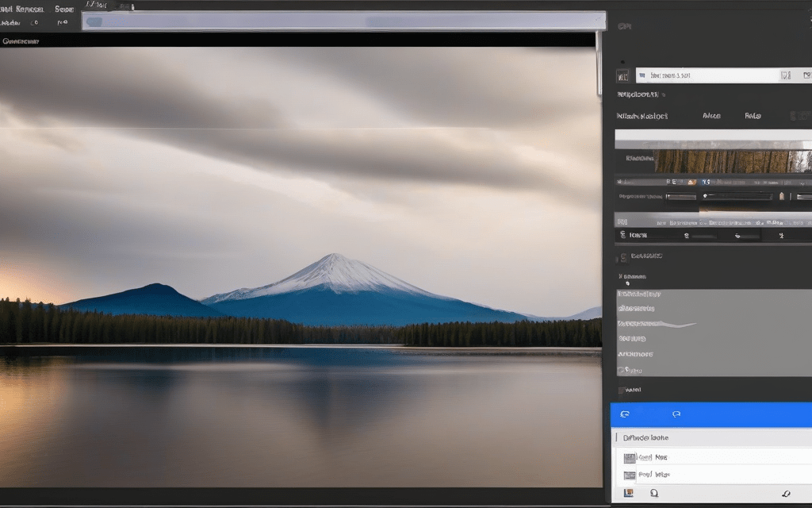Click the small lock-like icon right of the slider

[x=782, y=196]
